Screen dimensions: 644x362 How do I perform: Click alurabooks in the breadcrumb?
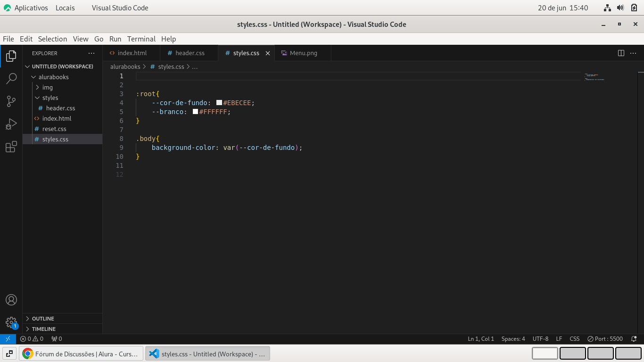point(125,67)
